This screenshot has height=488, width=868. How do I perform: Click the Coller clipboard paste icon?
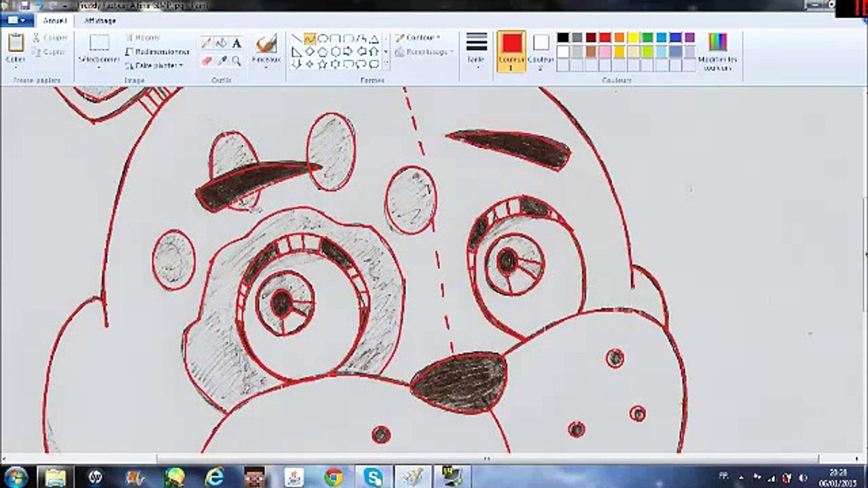click(x=16, y=43)
